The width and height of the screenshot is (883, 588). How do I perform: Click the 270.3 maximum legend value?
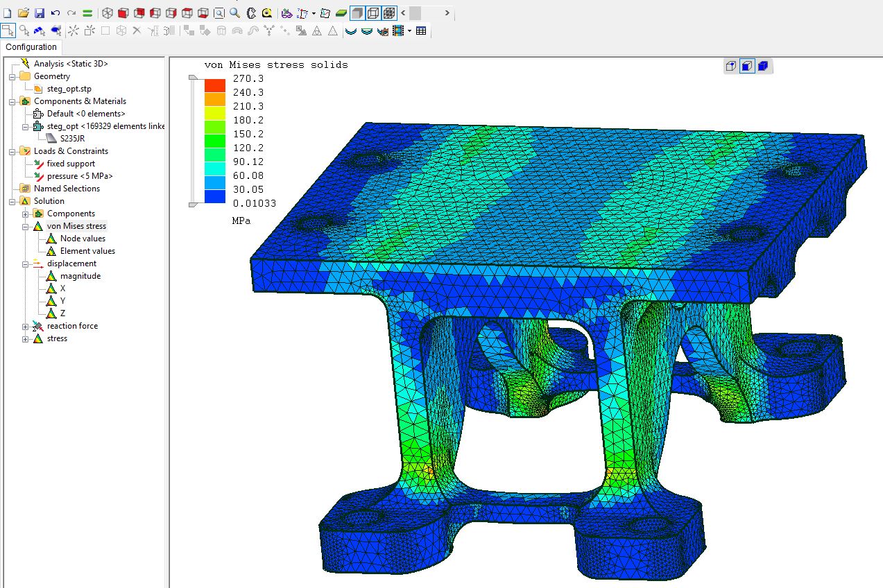(248, 78)
